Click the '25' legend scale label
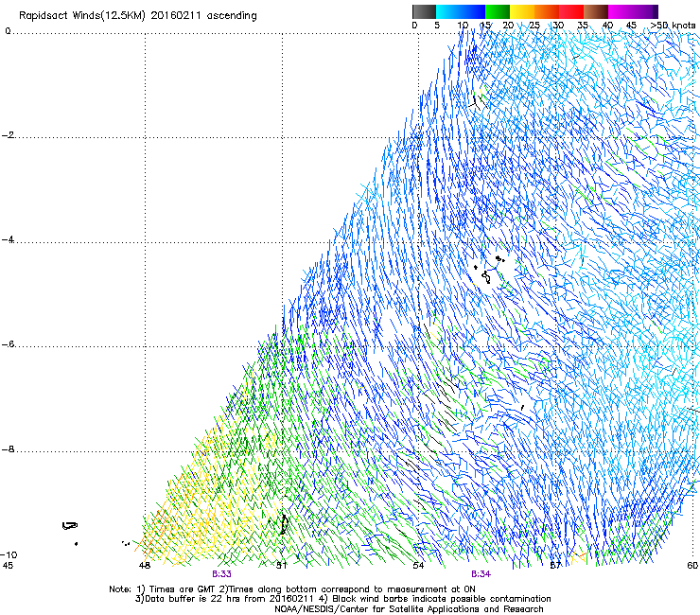Image resolution: width=700 pixels, height=615 pixels. point(534,26)
